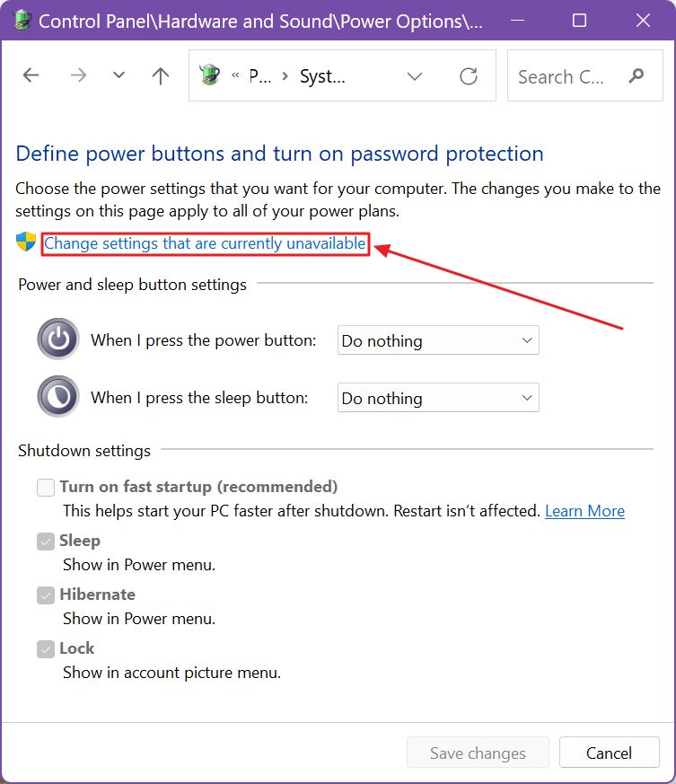
Task: Click the power button icon
Action: pos(57,340)
